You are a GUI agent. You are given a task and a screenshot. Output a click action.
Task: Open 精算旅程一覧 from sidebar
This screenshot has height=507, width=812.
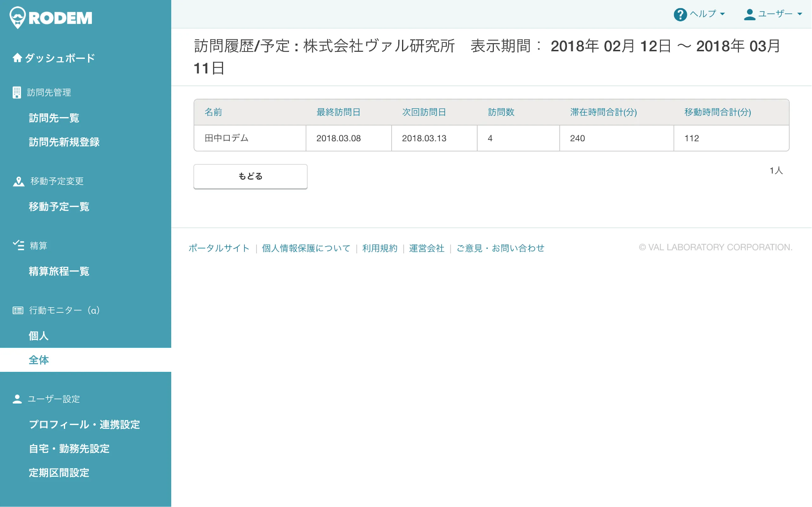click(59, 271)
